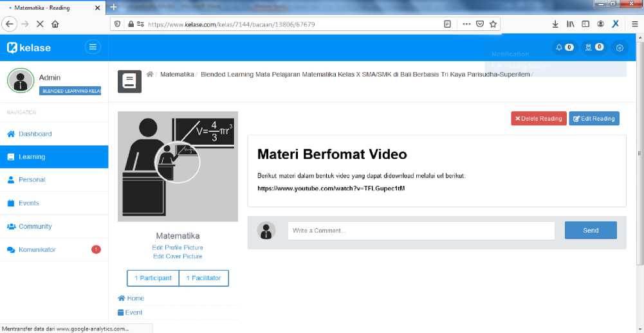
Task: Open Komunikator from the sidebar
Action: tap(37, 249)
